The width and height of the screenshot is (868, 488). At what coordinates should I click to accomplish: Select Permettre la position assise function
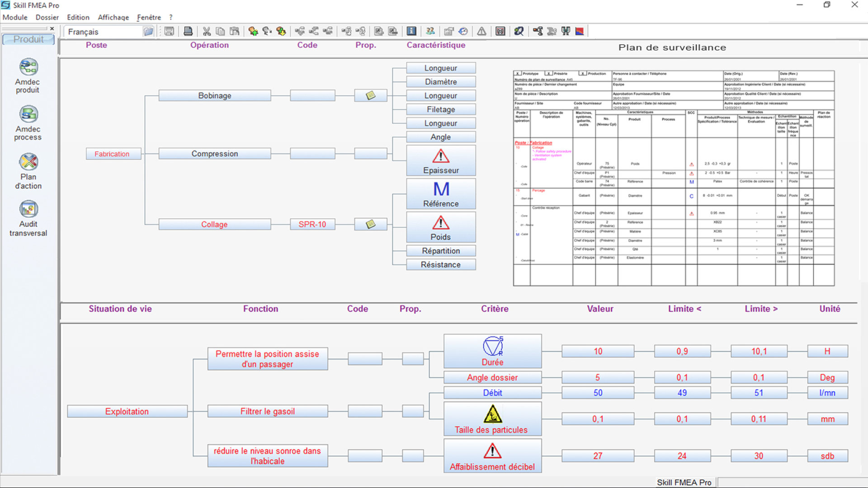click(268, 359)
